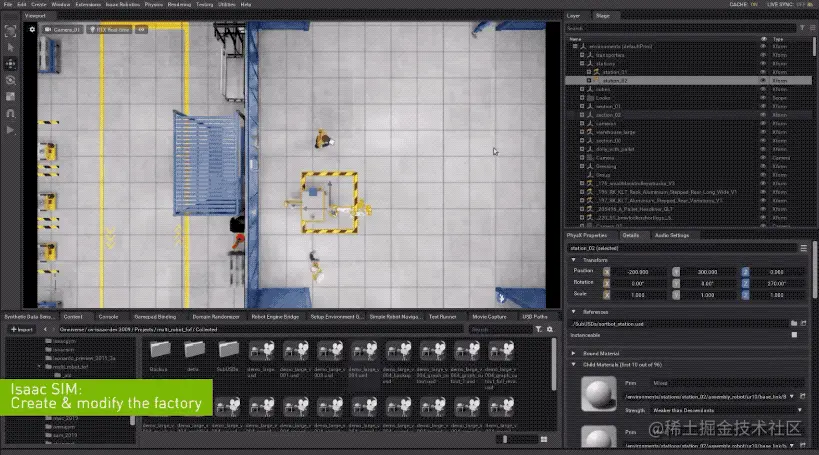The height and width of the screenshot is (455, 819).
Task: Open the Help menu
Action: coord(245,4)
